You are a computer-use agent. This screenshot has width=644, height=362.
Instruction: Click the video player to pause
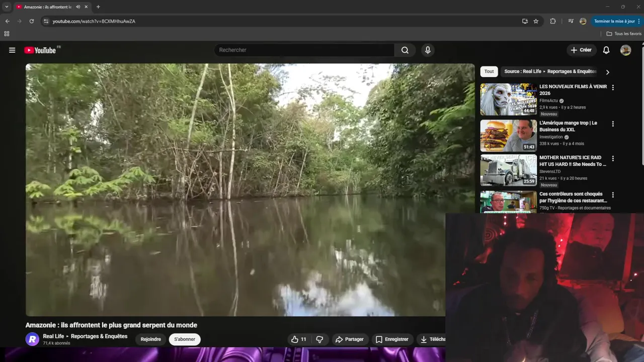[x=250, y=190]
